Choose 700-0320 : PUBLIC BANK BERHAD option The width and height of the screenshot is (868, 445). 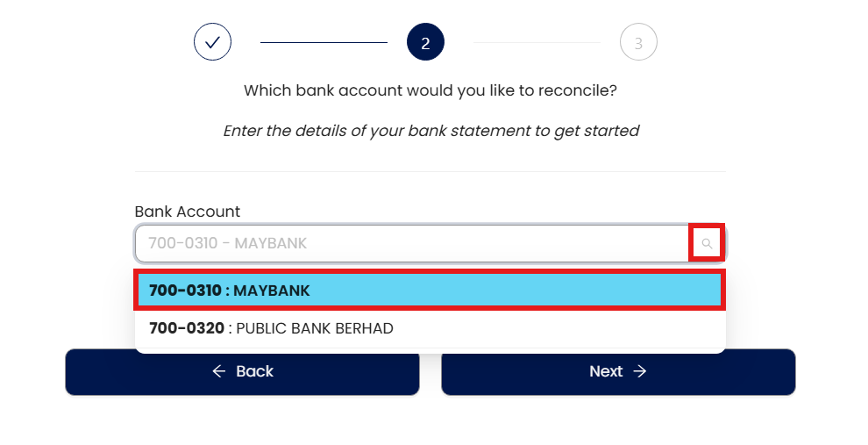(x=430, y=328)
